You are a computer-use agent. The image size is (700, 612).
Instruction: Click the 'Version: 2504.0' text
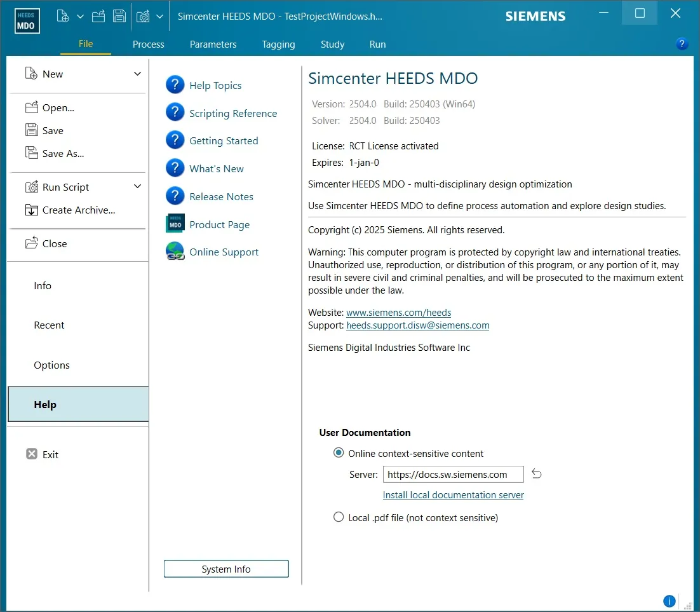click(344, 104)
